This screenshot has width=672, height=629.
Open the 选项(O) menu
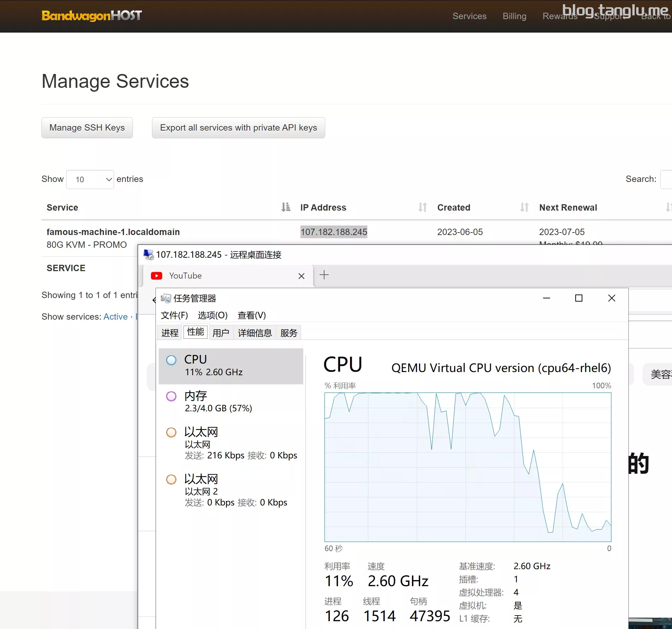point(213,315)
